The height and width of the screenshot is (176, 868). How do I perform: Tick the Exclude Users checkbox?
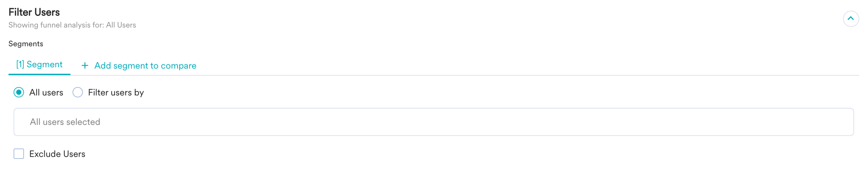[19, 154]
